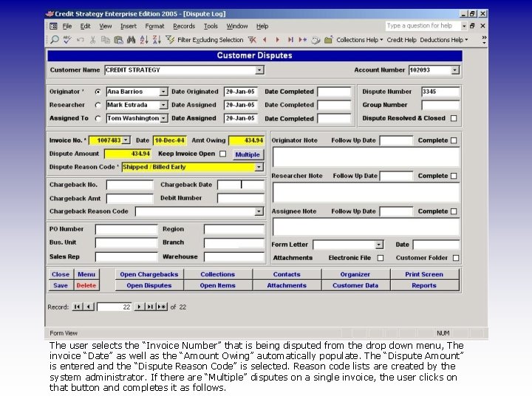This screenshot has height=399, width=532.
Task: Remove the filter with crossed funnel icon
Action: (252, 40)
